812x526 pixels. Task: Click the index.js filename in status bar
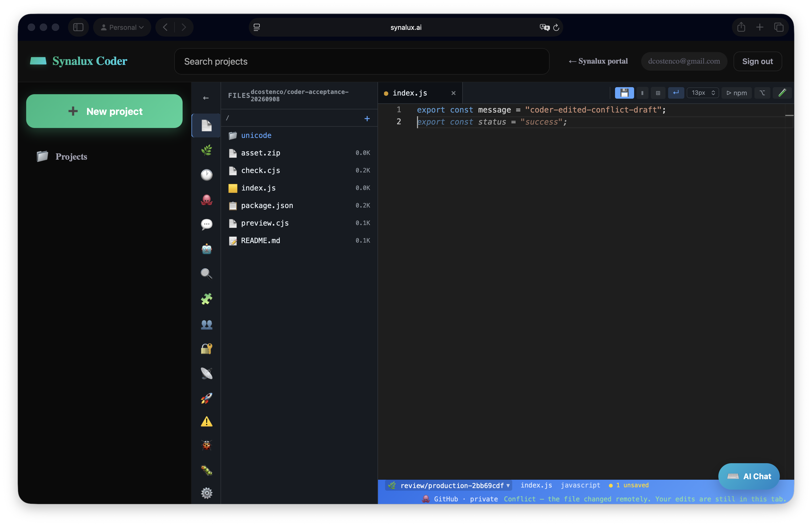point(536,485)
